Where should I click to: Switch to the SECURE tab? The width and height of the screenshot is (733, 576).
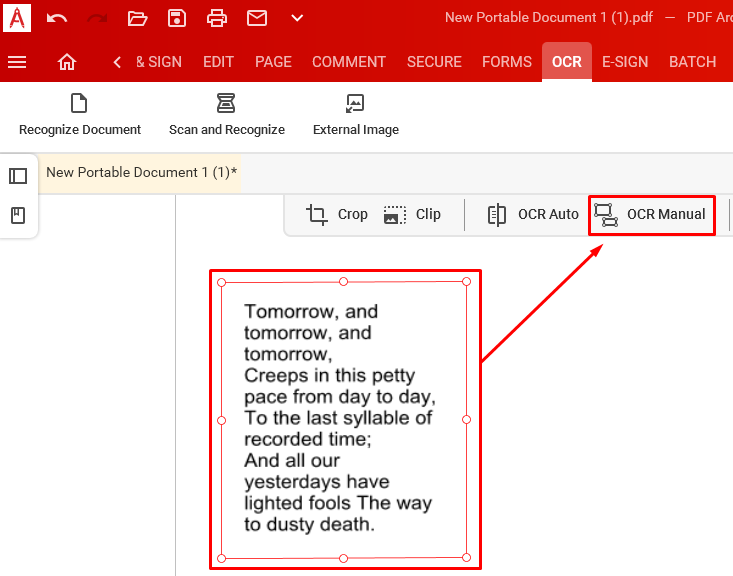click(x=434, y=62)
